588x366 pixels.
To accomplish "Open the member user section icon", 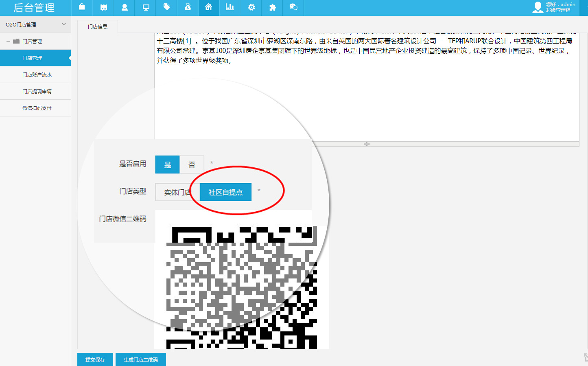I will 125,7.
